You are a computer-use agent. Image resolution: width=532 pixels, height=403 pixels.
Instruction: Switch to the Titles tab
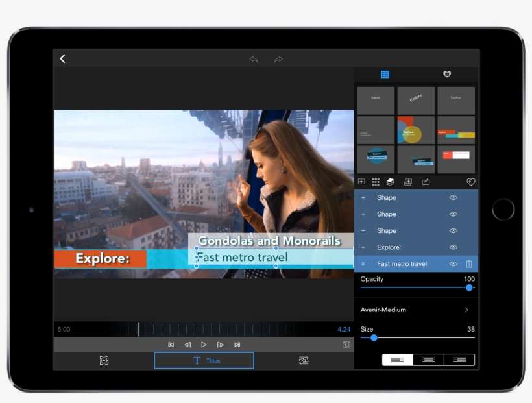point(204,361)
